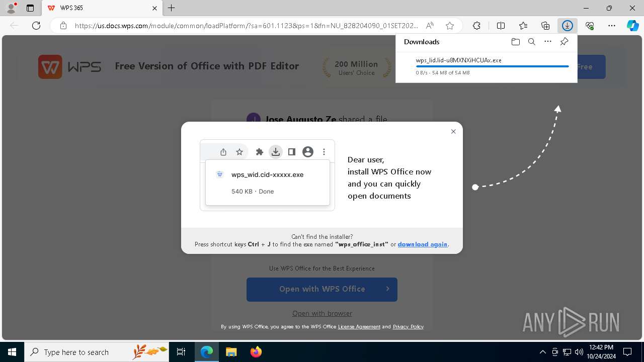Click the WPS logo
This screenshot has width=644, height=362.
coord(70,67)
